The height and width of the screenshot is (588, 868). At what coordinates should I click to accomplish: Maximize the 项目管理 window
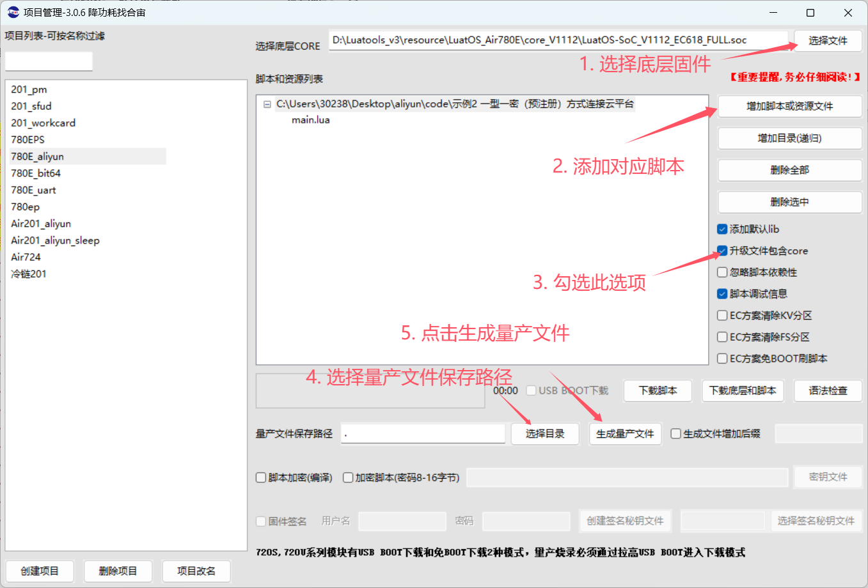point(810,13)
